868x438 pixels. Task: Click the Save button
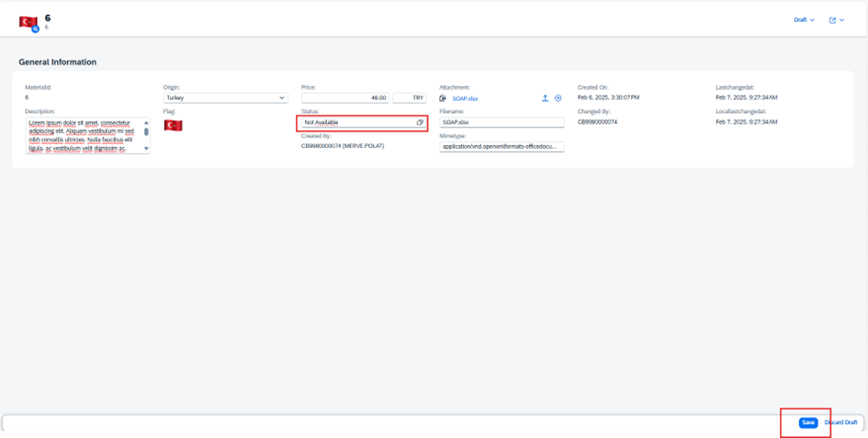click(x=807, y=422)
